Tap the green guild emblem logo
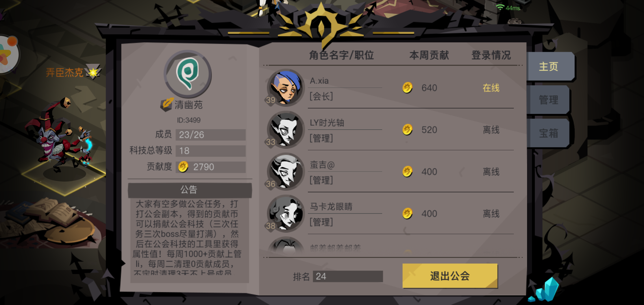Screen dimensions: 644x305 [188, 74]
